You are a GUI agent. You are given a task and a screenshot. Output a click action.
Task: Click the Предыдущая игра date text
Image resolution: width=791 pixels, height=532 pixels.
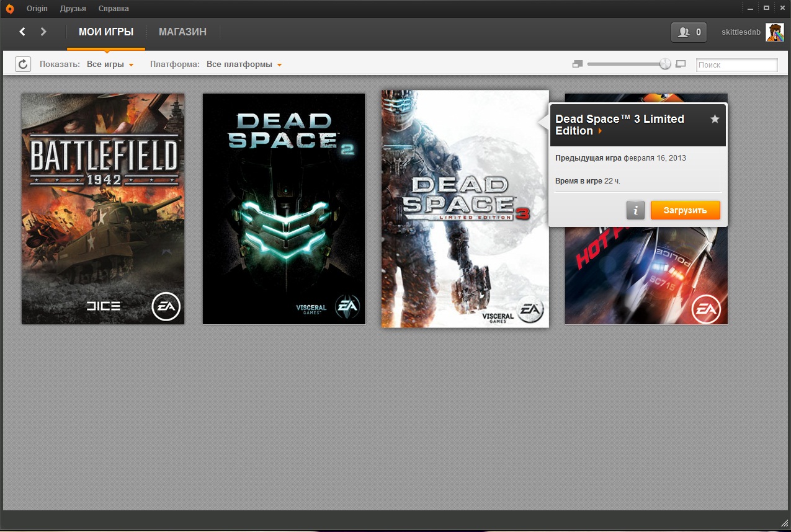point(620,158)
